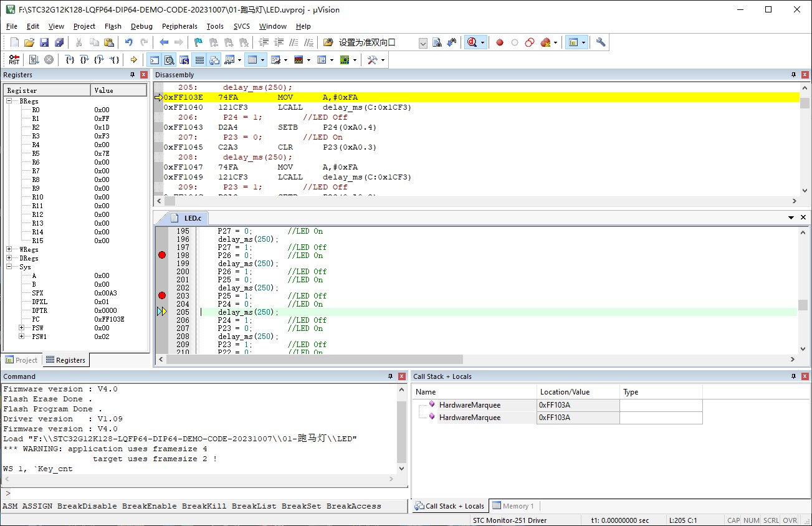This screenshot has width=812, height=526.
Task: Collapse the BRegs register group
Action: (x=10, y=101)
